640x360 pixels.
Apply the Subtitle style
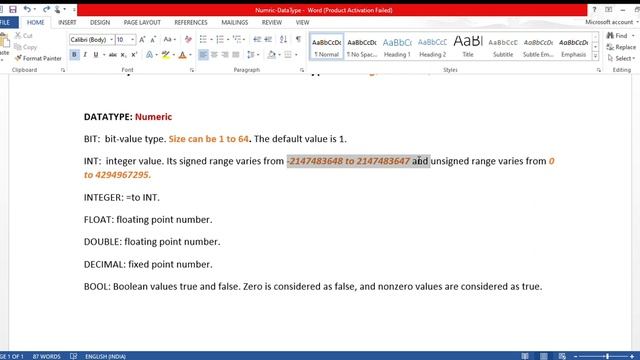pos(503,47)
